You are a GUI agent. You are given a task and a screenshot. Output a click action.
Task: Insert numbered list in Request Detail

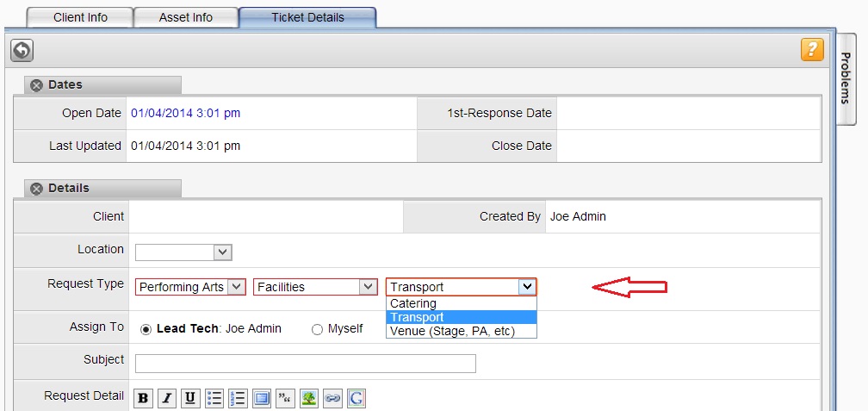tap(238, 398)
